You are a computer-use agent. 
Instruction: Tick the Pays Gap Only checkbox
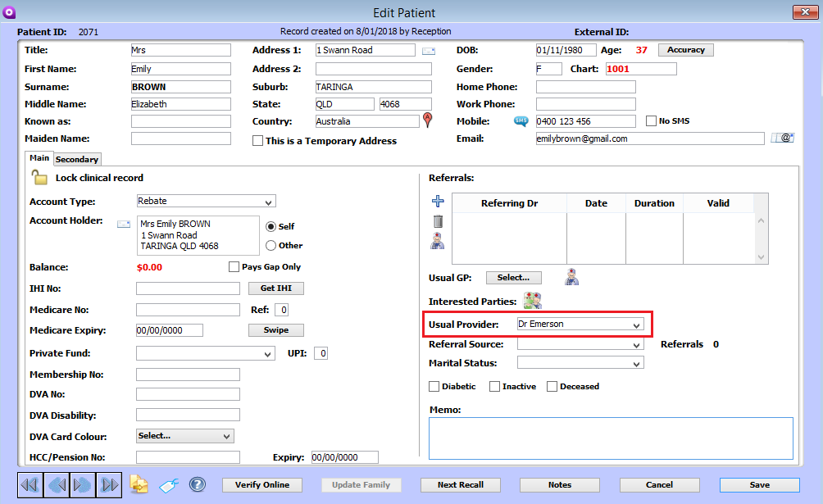coord(234,266)
